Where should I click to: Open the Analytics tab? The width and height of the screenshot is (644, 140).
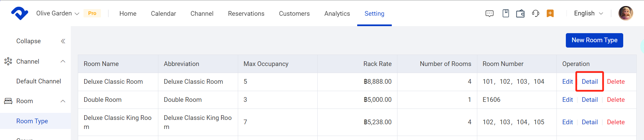[x=337, y=13]
